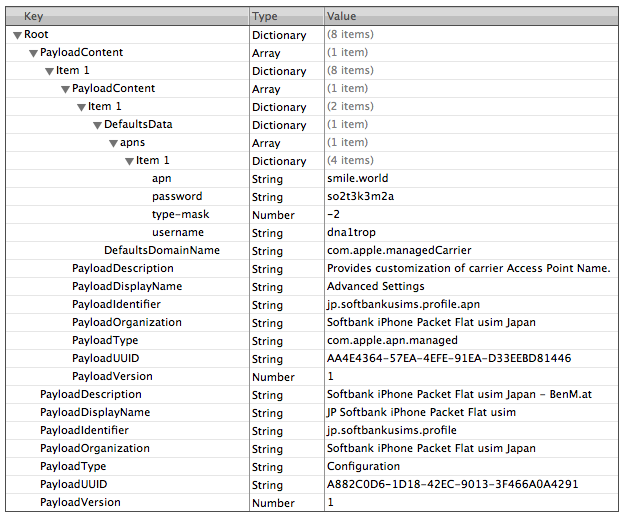The image size is (630, 529).
Task: Select the PayloadDisplayName key for Advanced Settings
Action: 127,286
